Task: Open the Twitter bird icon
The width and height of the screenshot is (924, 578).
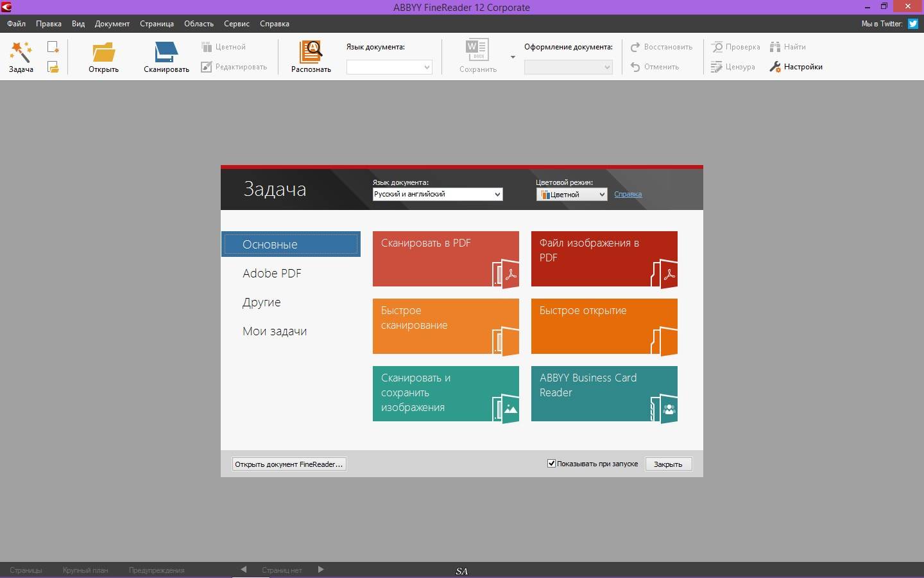Action: [912, 24]
